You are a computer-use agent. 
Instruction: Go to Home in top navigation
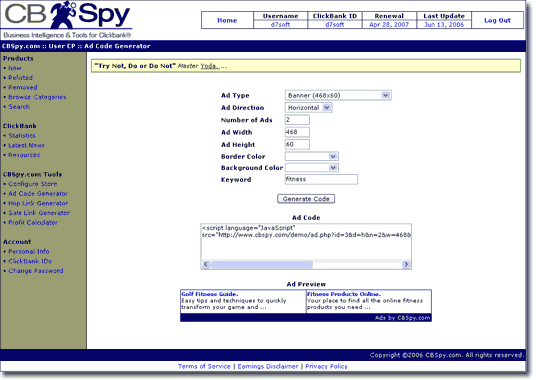coord(227,20)
